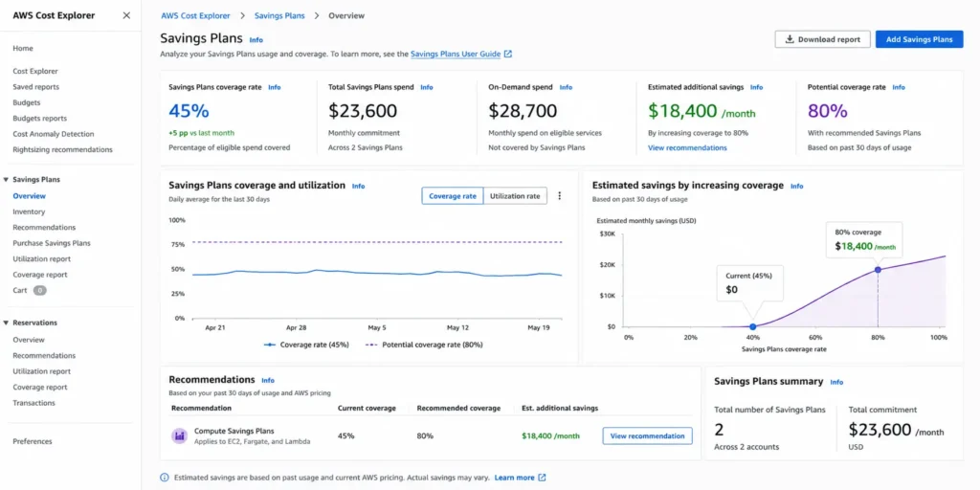Click the download icon in Download report
The width and height of the screenshot is (980, 490).
tap(790, 39)
